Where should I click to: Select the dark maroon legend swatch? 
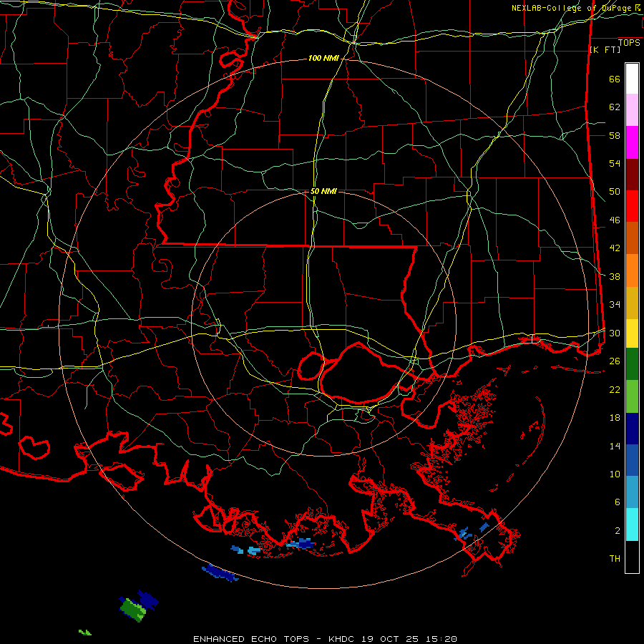(632, 175)
